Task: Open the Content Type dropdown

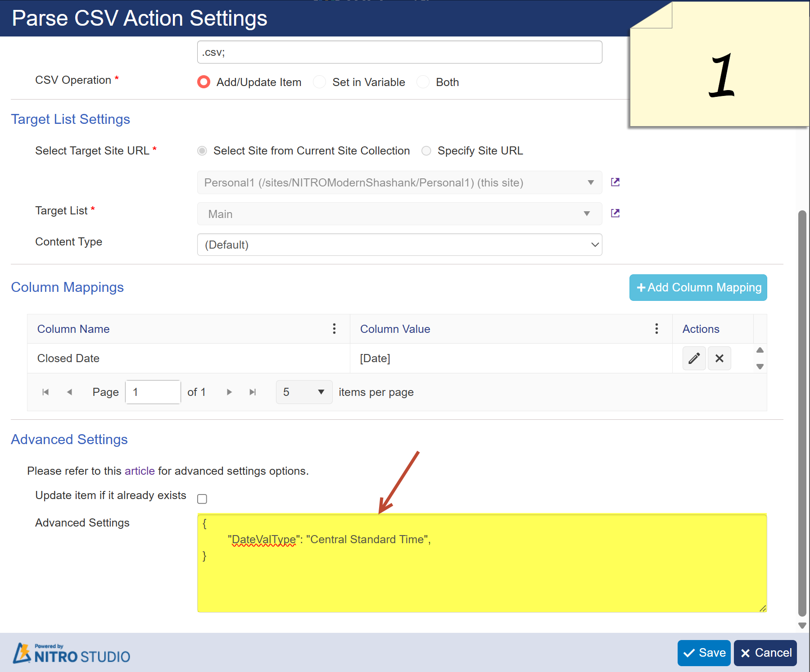Action: pyautogui.click(x=399, y=245)
